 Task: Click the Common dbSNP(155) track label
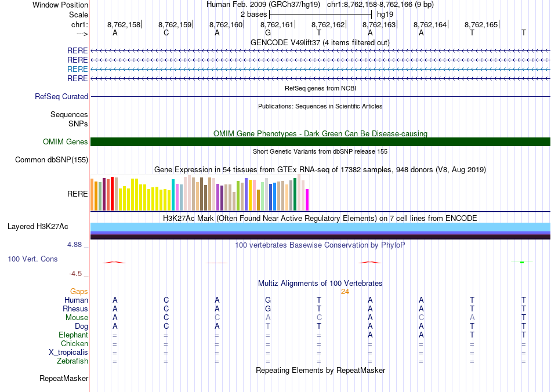52,160
